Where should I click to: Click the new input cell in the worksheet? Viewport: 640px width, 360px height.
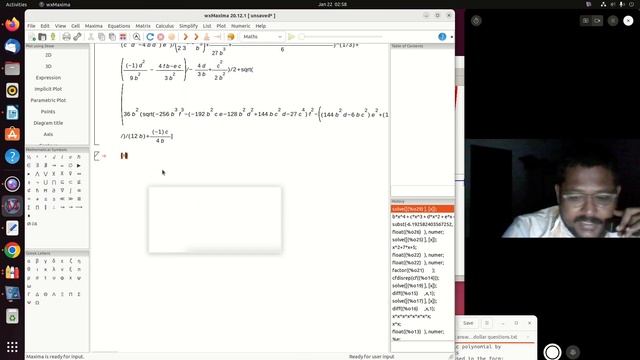pos(124,156)
